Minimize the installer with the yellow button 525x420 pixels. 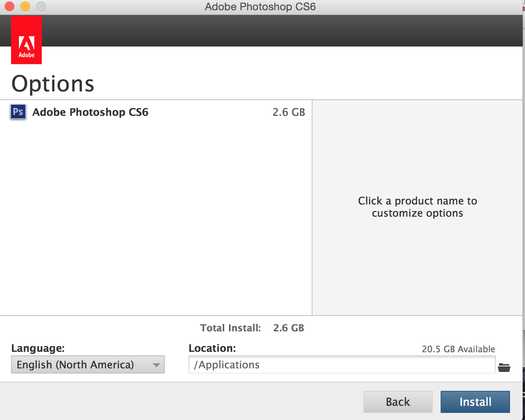25,6
